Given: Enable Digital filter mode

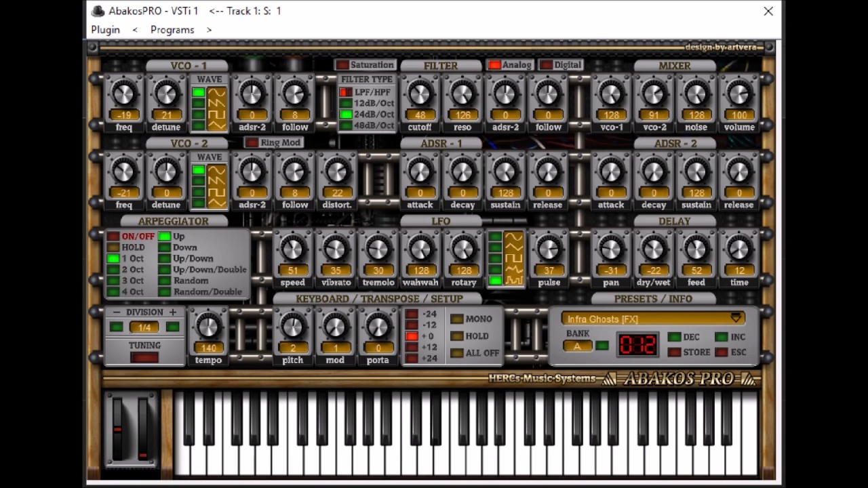Looking at the screenshot, I should (547, 65).
